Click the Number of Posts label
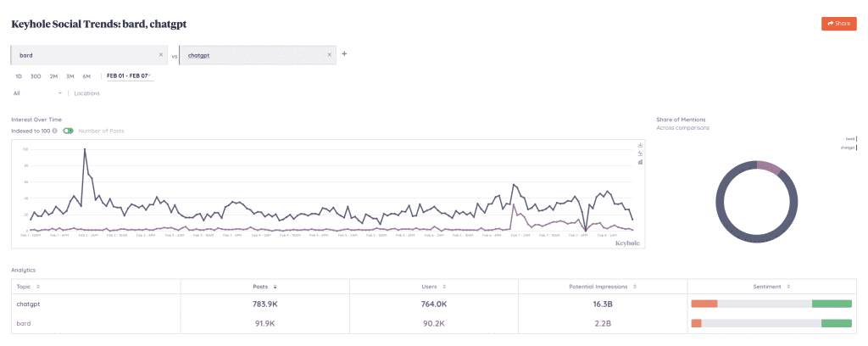The image size is (868, 346). pos(102,131)
